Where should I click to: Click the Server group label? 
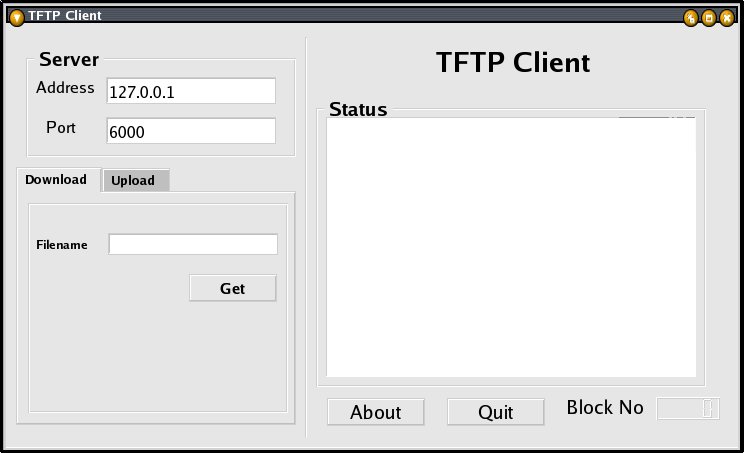[x=69, y=60]
